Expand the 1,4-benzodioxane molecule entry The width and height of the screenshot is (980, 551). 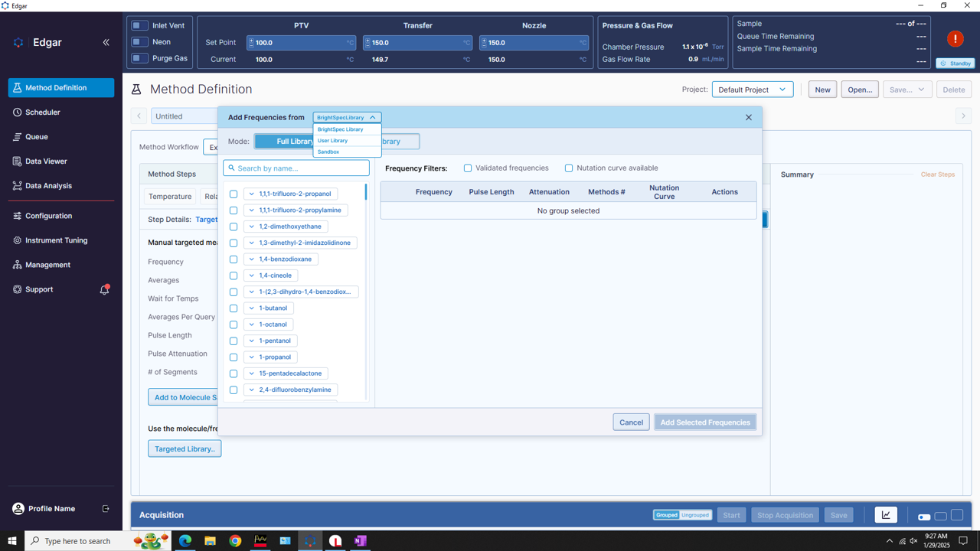pos(251,259)
